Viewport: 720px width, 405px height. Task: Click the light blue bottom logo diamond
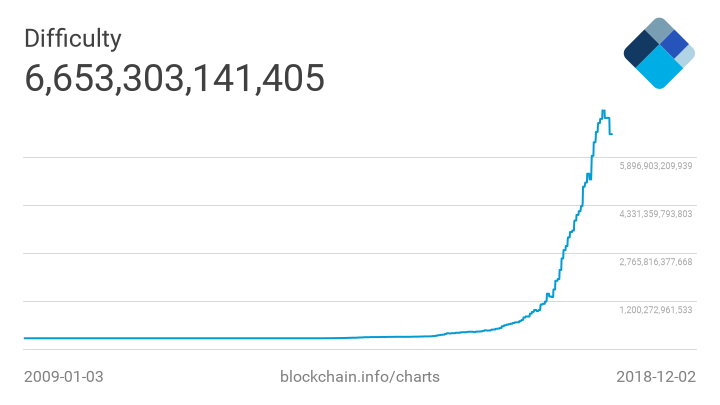pos(657,69)
